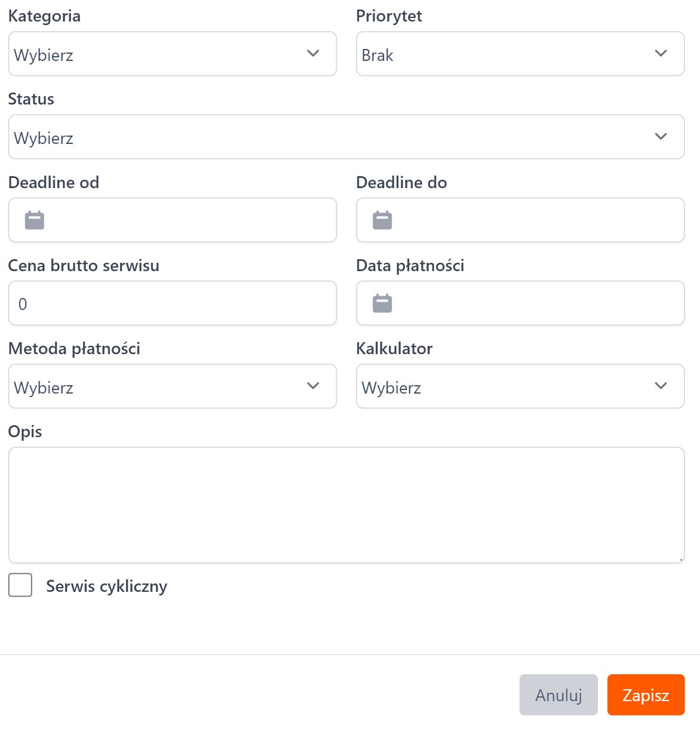
Task: Click chevron arrow of Kalkulator dropdown
Action: tap(661, 386)
